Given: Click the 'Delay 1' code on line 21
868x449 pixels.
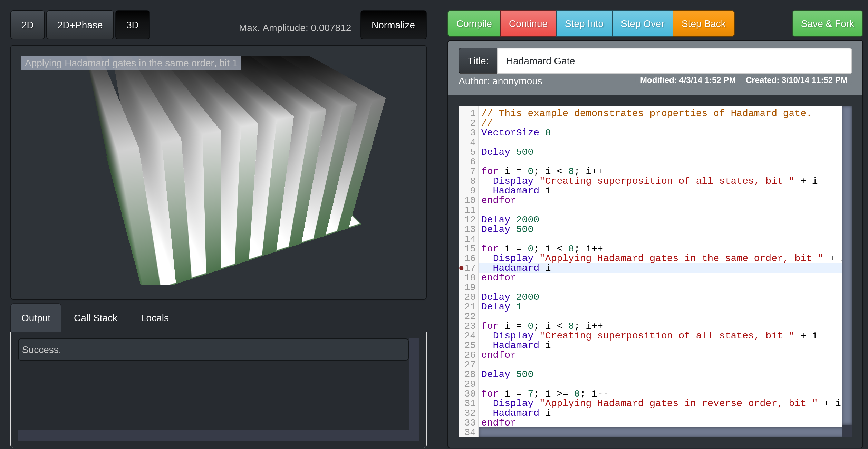Looking at the screenshot, I should 501,307.
